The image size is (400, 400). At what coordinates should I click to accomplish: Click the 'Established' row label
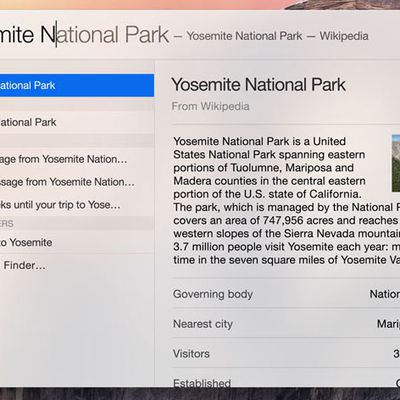click(202, 383)
